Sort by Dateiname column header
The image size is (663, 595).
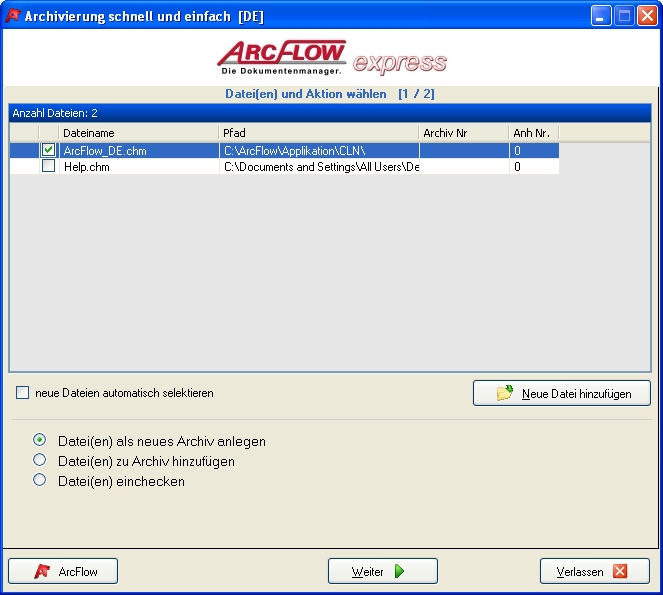139,133
